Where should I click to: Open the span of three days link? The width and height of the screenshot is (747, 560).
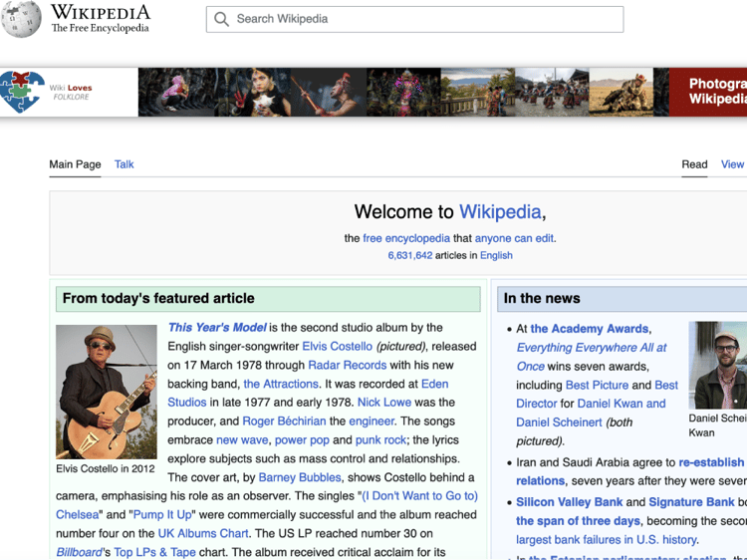[578, 521]
